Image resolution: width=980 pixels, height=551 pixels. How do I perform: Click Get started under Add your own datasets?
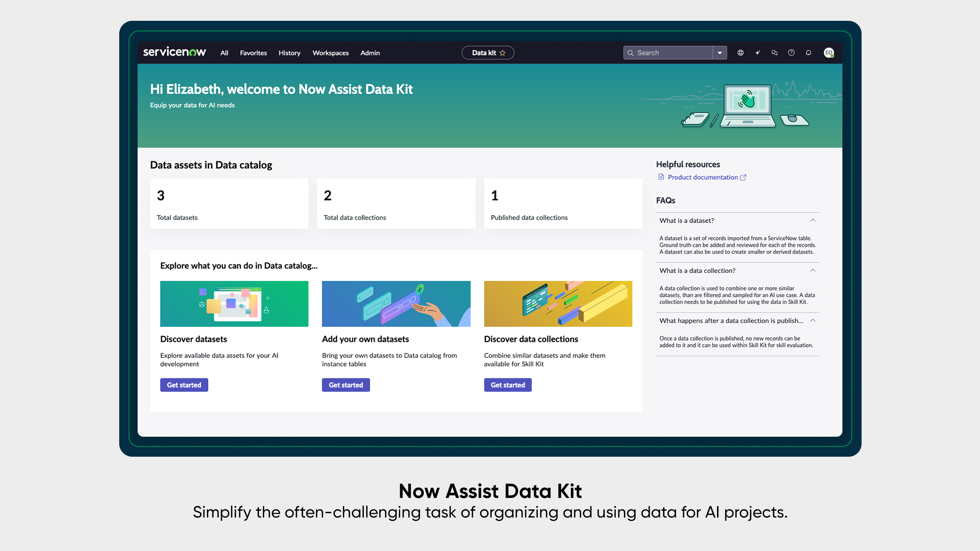[346, 385]
